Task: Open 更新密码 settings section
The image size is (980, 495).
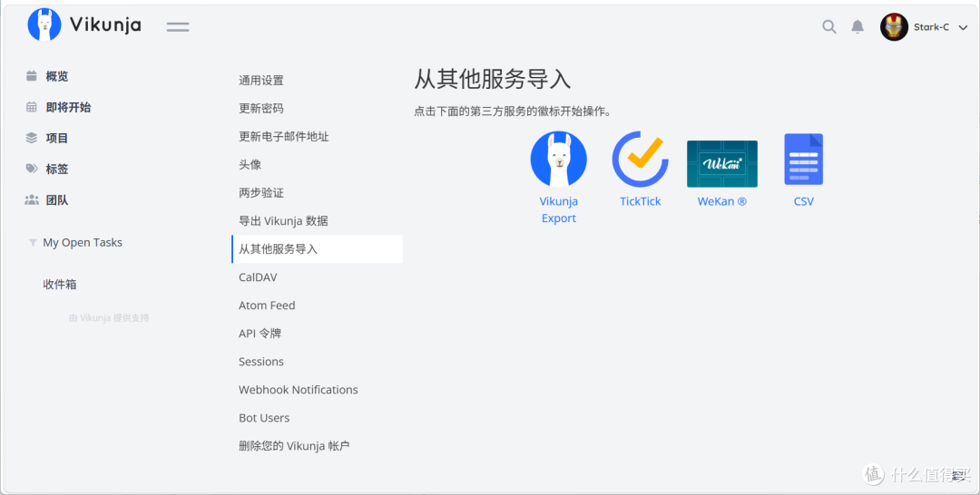Action: [317, 109]
